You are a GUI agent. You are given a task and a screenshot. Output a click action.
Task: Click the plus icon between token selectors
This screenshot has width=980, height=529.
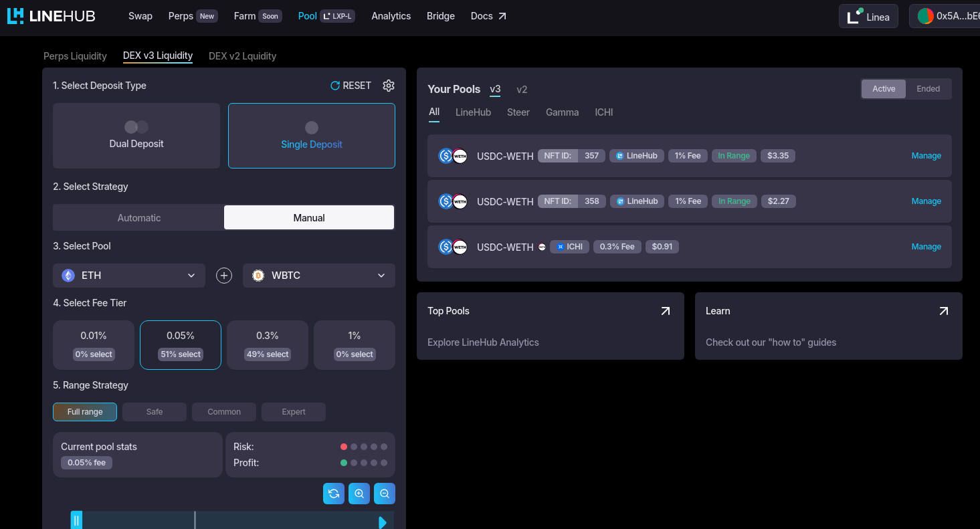(x=224, y=275)
